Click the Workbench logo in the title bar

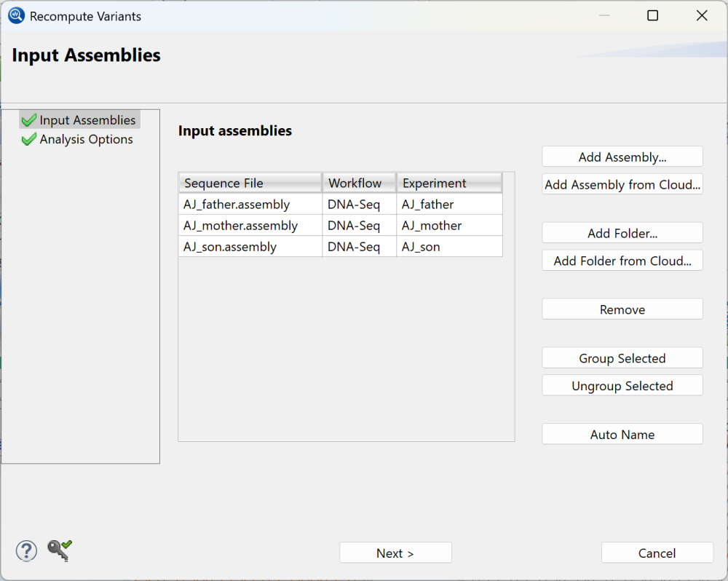coord(15,15)
